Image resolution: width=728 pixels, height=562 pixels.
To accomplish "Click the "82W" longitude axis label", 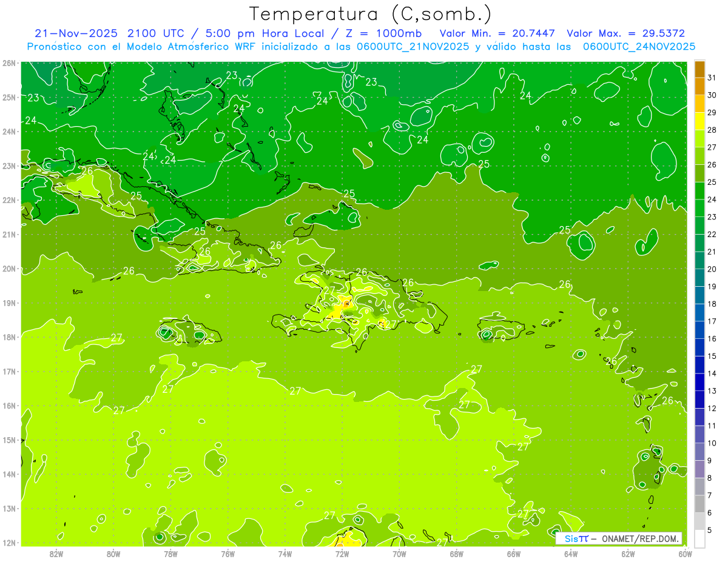I will [56, 554].
